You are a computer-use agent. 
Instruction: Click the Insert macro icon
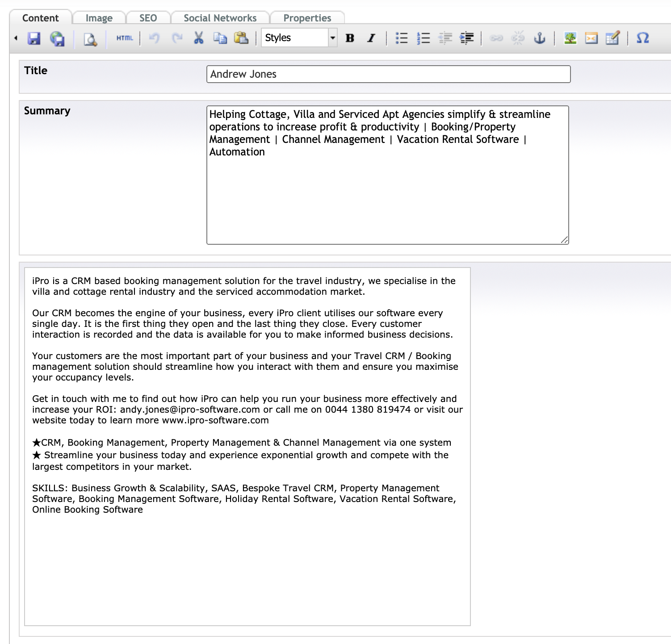click(591, 38)
